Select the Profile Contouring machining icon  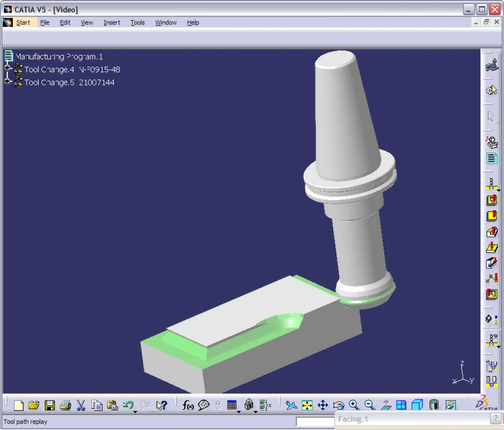point(492,232)
